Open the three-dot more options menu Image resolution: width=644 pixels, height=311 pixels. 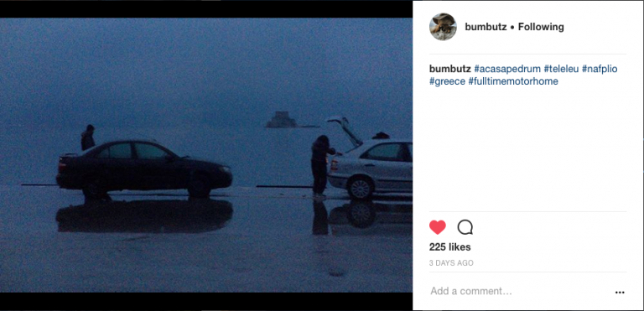point(620,293)
